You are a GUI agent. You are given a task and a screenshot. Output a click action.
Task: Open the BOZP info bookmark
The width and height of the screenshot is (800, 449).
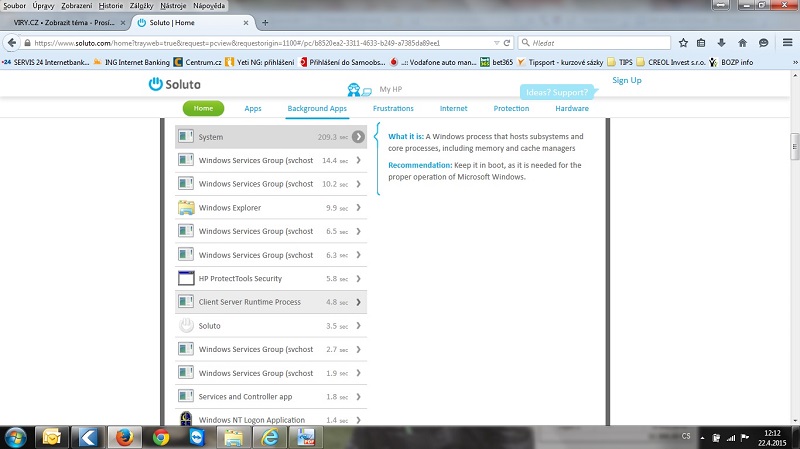point(731,62)
